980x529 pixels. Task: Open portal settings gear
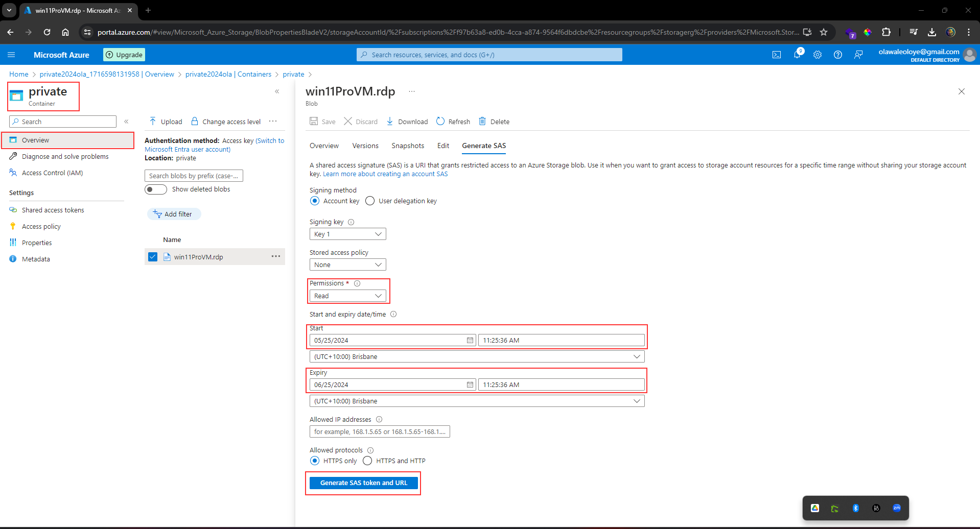click(818, 55)
